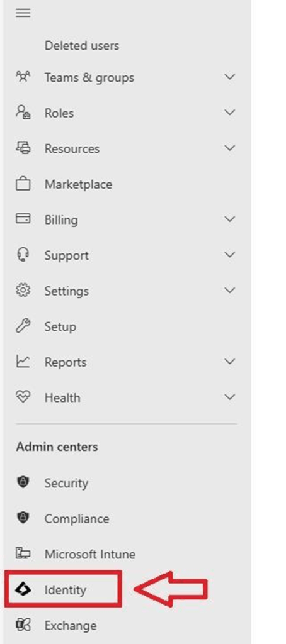The image size is (286, 644).
Task: Click the Marketplace shopping bag icon
Action: tap(23, 184)
